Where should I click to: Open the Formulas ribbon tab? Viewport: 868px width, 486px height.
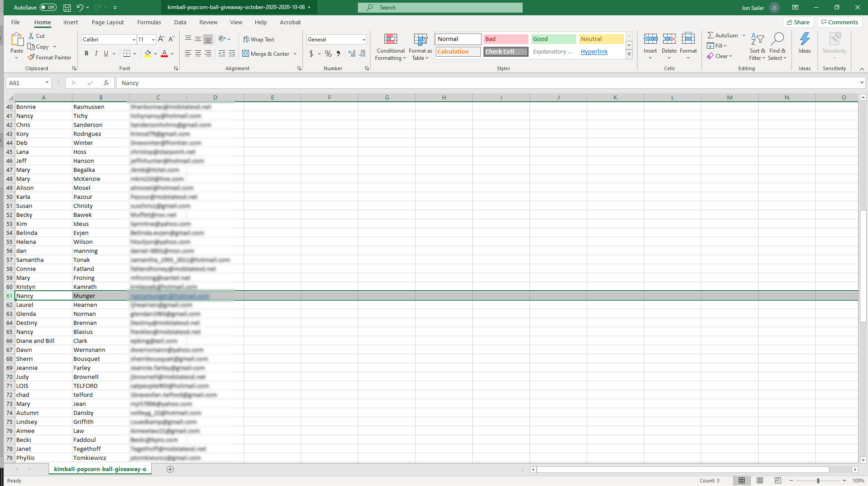149,22
